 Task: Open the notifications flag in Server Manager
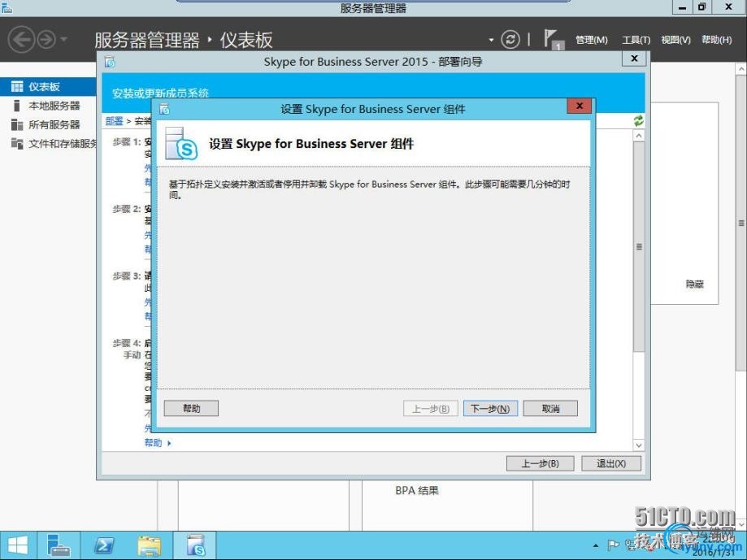[x=553, y=40]
